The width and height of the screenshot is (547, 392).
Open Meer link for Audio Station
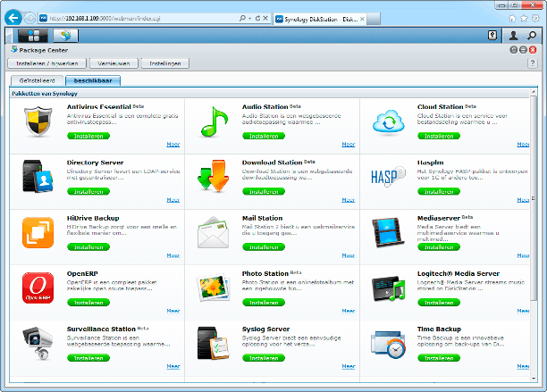pyautogui.click(x=349, y=145)
